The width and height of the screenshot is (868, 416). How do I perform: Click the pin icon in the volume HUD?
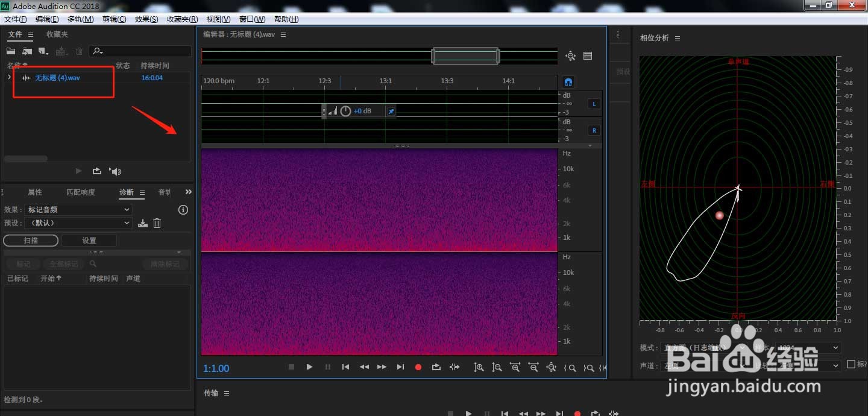point(391,112)
